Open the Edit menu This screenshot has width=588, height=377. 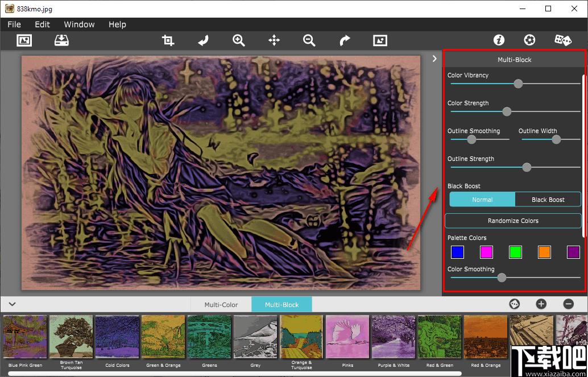[x=43, y=24]
